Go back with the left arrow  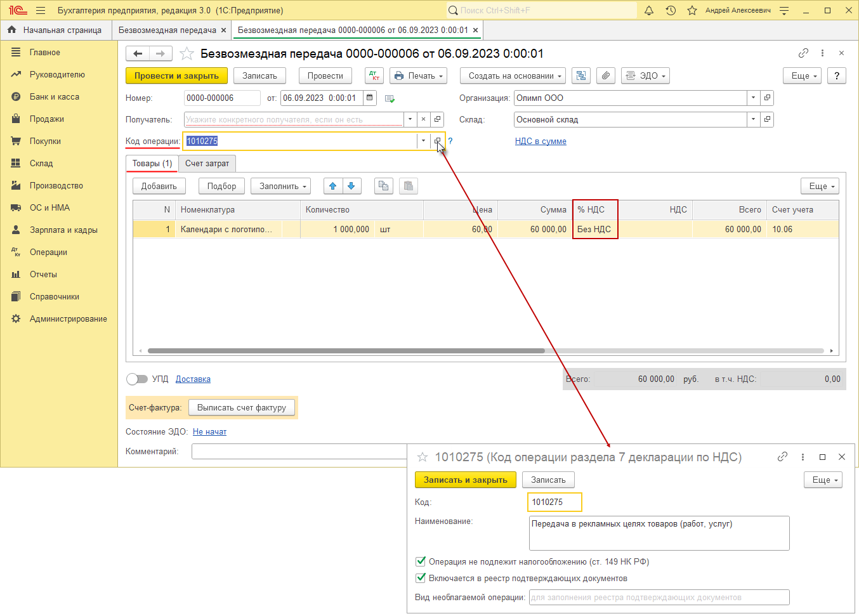[138, 53]
